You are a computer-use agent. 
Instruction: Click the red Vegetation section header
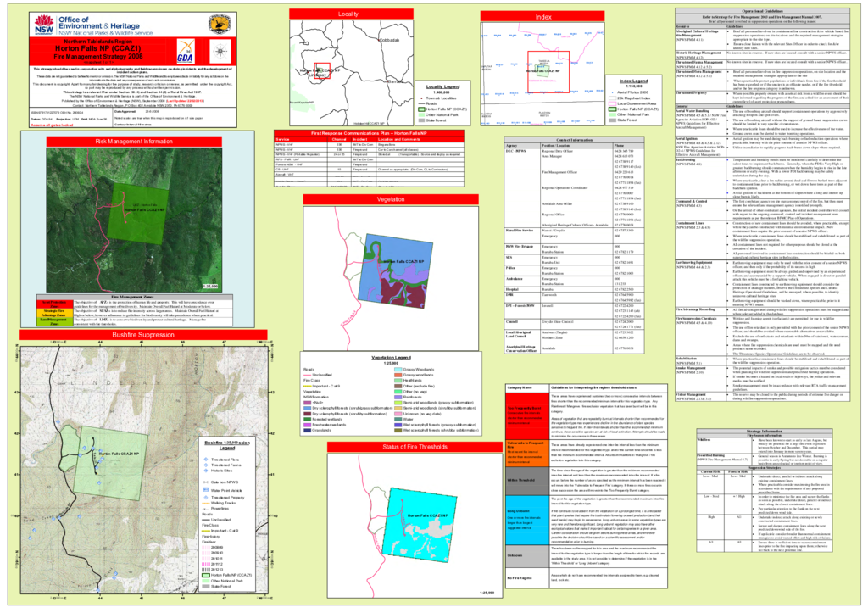[391, 199]
